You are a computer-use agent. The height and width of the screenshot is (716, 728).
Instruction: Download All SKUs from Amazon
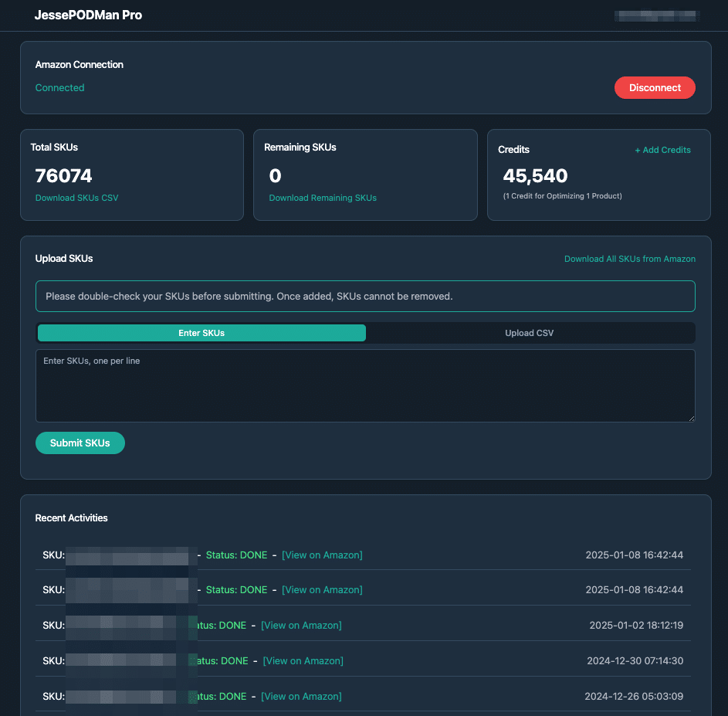click(629, 259)
